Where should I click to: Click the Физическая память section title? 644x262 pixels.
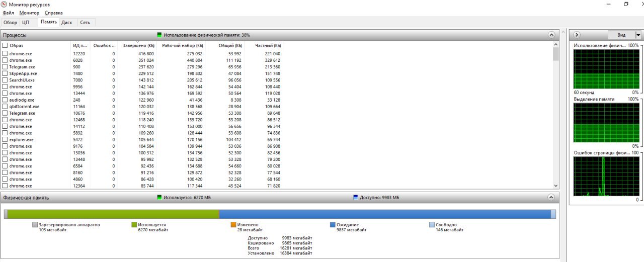pyautogui.click(x=26, y=198)
